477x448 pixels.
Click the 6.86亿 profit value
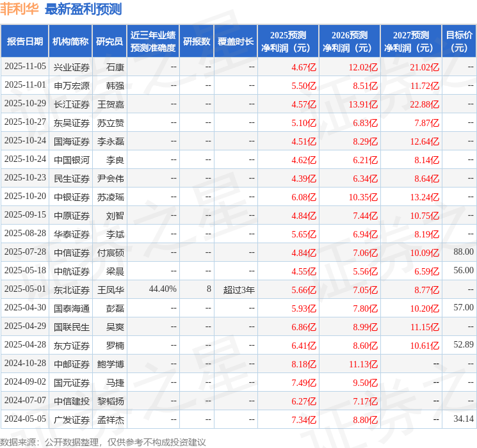[x=303, y=326]
